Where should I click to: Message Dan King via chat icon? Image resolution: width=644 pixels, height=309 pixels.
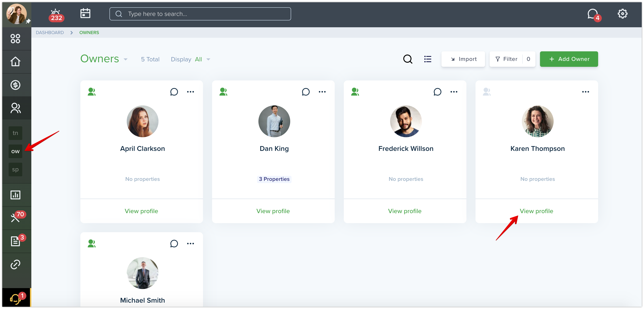306,92
